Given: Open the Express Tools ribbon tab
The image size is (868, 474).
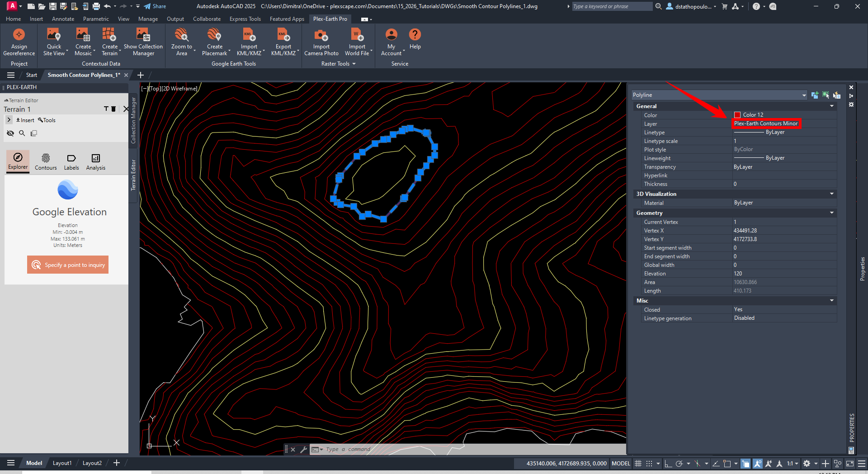Looking at the screenshot, I should pos(245,19).
